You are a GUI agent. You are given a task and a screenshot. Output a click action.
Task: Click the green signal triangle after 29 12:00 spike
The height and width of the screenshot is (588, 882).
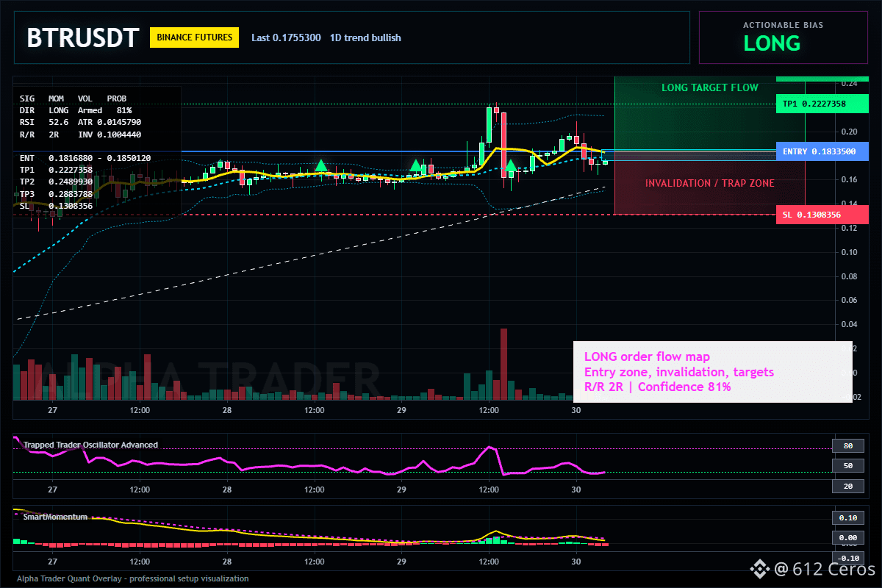511,166
